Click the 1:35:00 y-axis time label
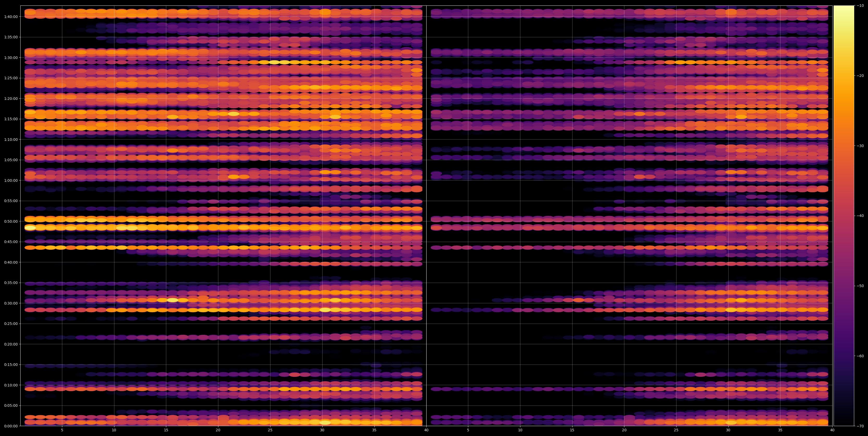This screenshot has width=868, height=436. (x=11, y=37)
